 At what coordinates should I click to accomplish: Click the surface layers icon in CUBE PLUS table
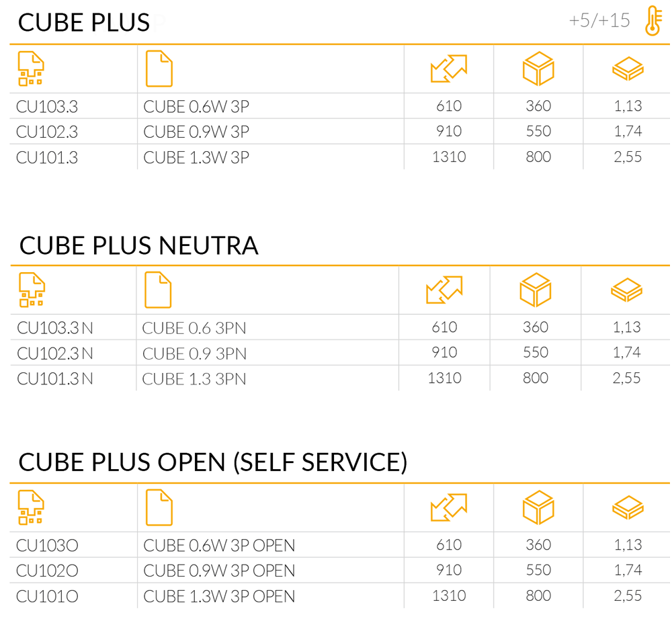pyautogui.click(x=628, y=69)
